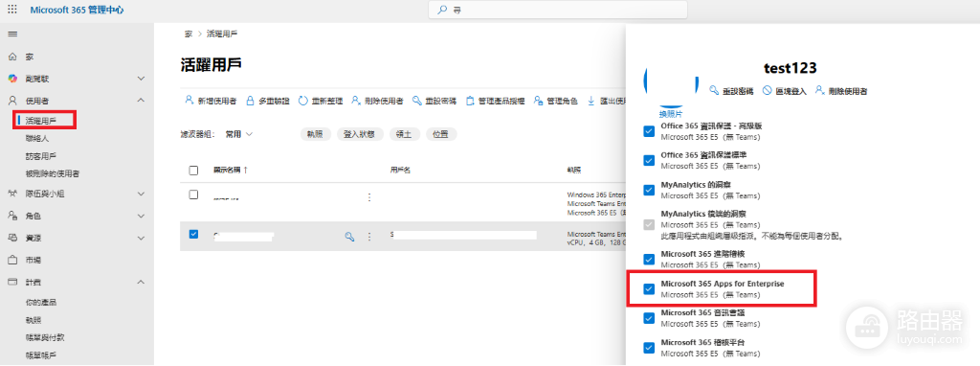This screenshot has width=980, height=366.
Task: Open 訪客用戶 in sidebar
Action: [x=41, y=156]
